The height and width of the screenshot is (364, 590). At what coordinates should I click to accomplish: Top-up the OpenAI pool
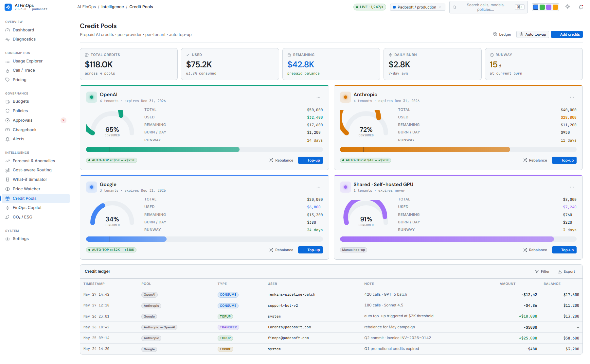[311, 160]
